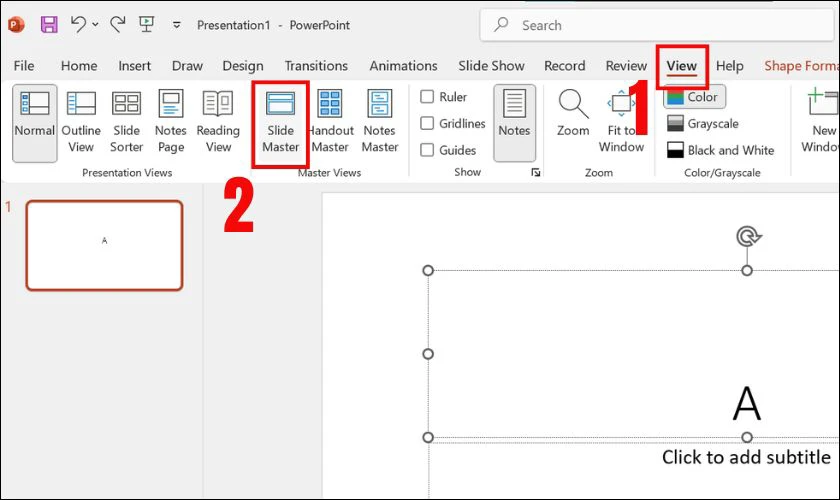
Task: Redo the last action
Action: 118,24
